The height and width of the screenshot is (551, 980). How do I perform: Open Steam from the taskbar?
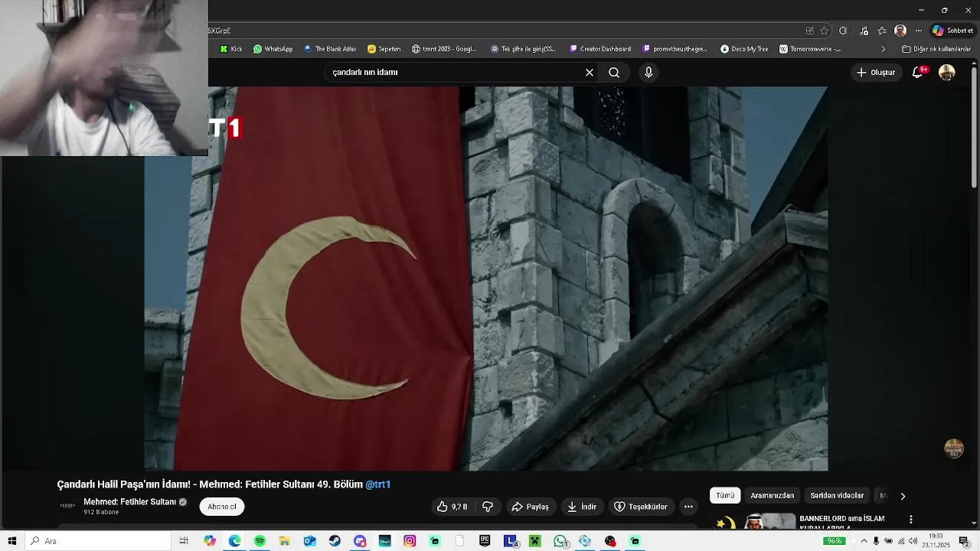point(335,541)
